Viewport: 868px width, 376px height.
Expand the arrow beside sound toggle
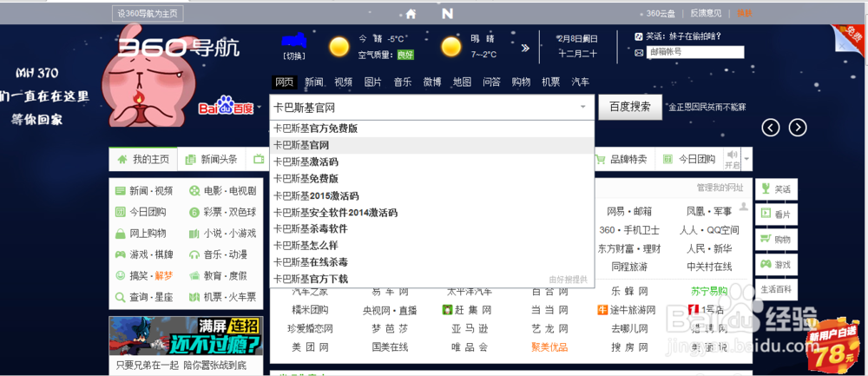pos(747,160)
